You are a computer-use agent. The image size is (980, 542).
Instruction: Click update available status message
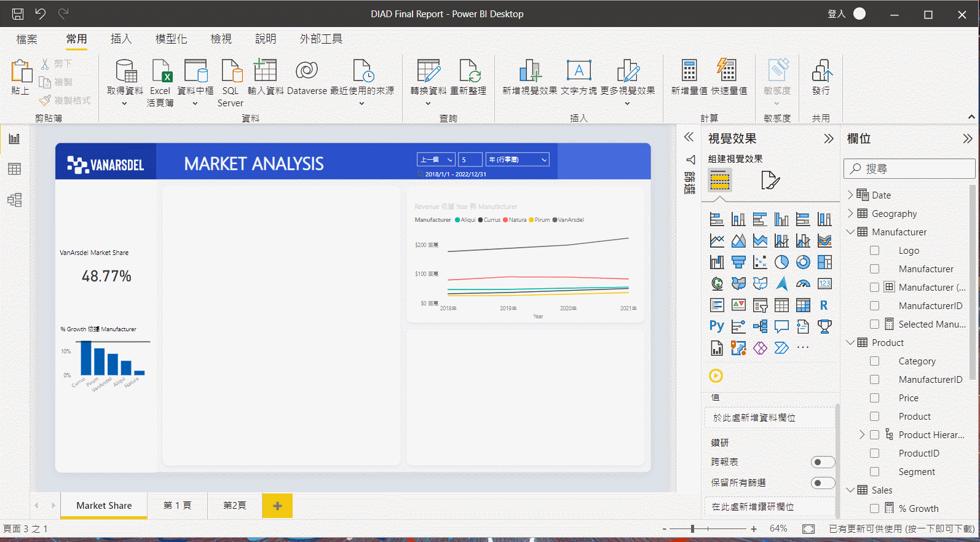coord(901,528)
